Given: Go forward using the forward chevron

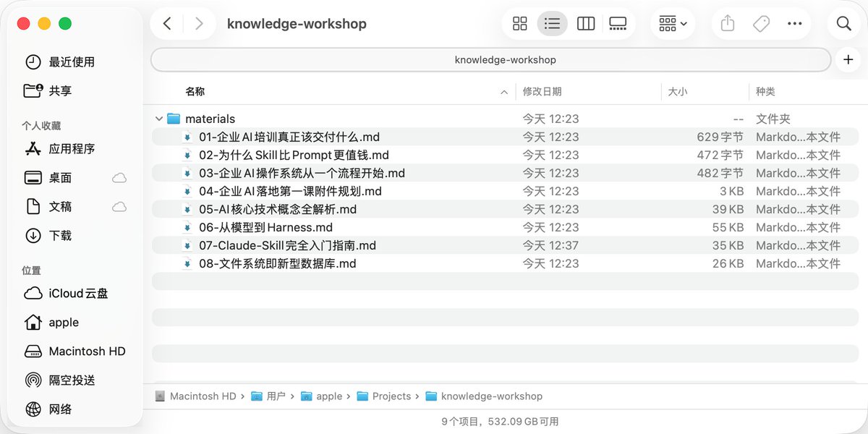Looking at the screenshot, I should tap(199, 24).
